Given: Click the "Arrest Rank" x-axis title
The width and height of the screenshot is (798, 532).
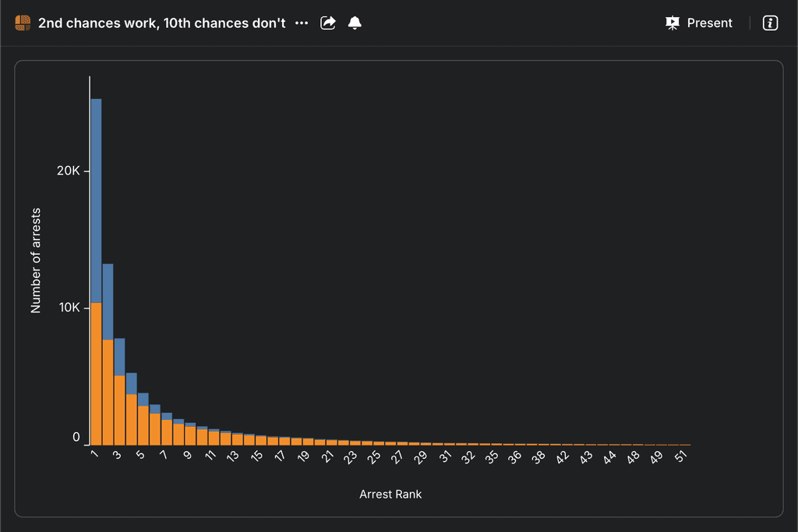Looking at the screenshot, I should tap(390, 495).
